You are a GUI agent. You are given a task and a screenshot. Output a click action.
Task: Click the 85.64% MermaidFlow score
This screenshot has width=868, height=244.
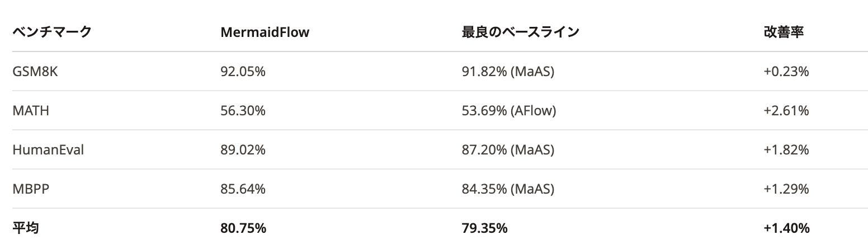[243, 189]
